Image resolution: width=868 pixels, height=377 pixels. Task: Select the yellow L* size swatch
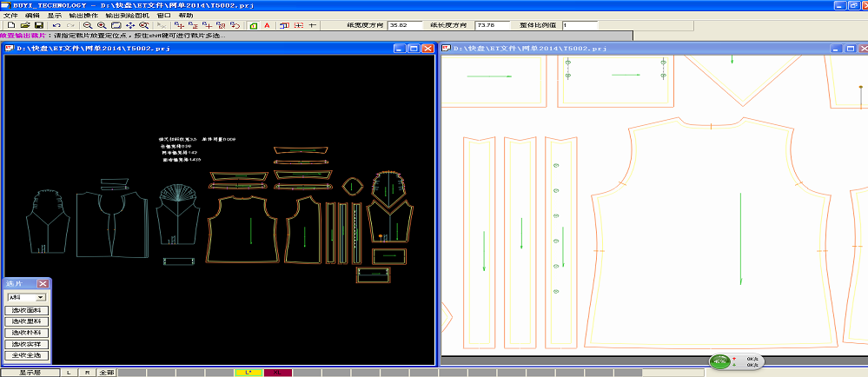click(248, 373)
